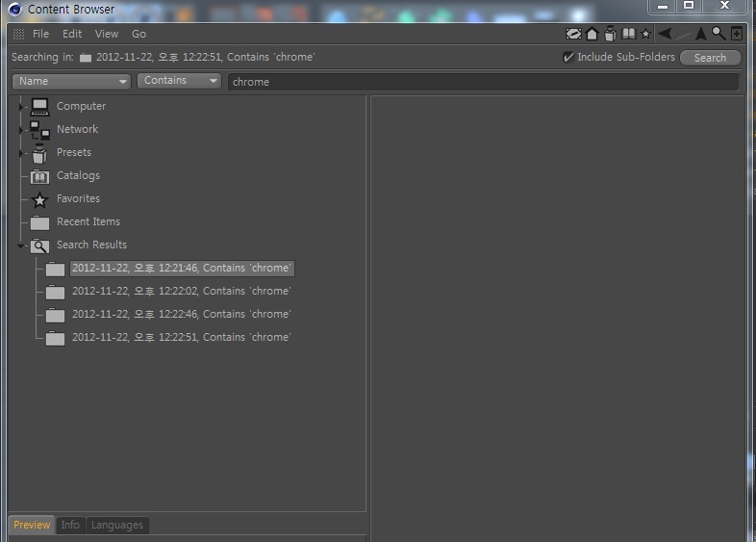Click the Search button
This screenshot has width=756, height=542.
(710, 58)
